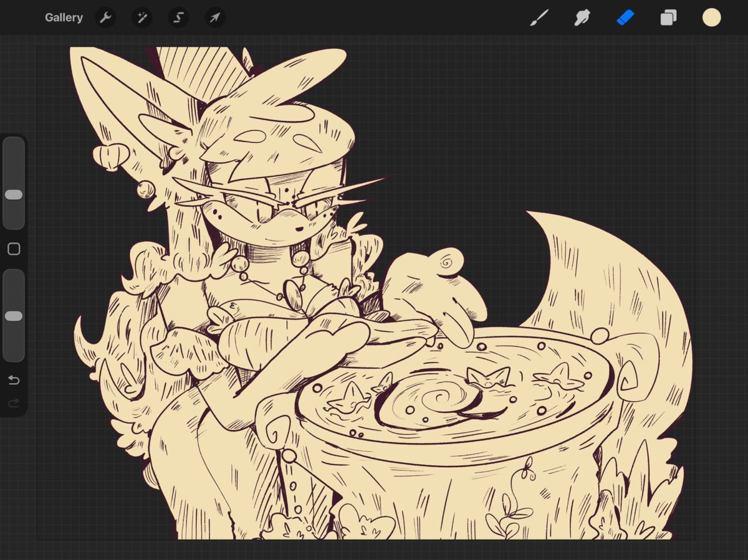The width and height of the screenshot is (748, 560).
Task: Tap the canvas artwork area
Action: pyautogui.click(x=374, y=293)
